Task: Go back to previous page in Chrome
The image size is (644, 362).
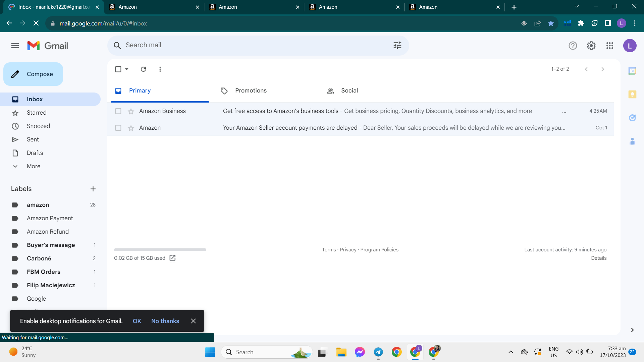Action: click(x=9, y=23)
